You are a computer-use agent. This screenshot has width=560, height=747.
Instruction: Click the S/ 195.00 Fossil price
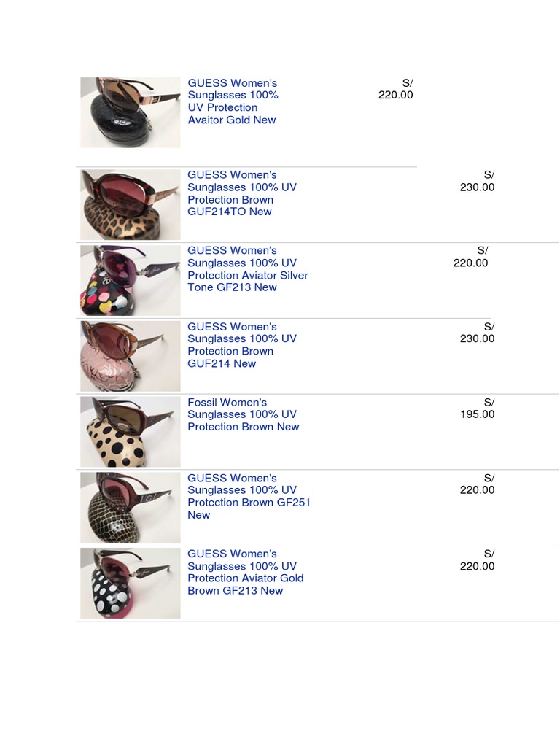477,409
